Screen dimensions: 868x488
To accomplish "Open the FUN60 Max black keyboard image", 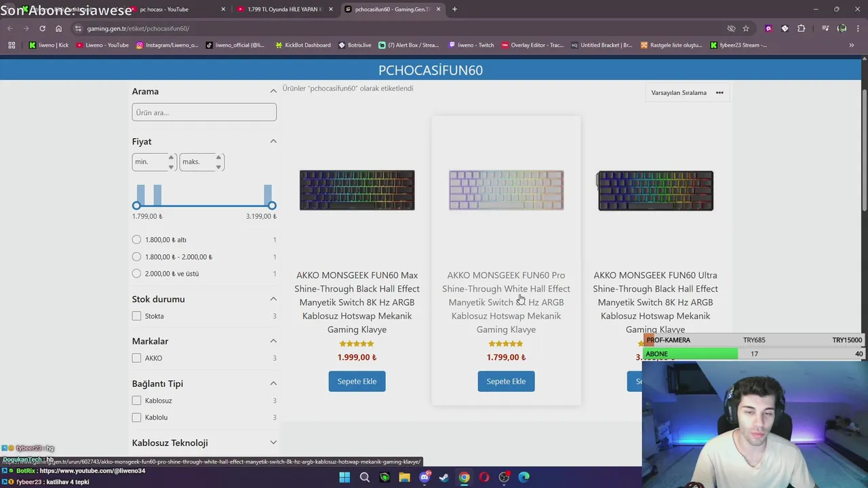I will tap(357, 190).
